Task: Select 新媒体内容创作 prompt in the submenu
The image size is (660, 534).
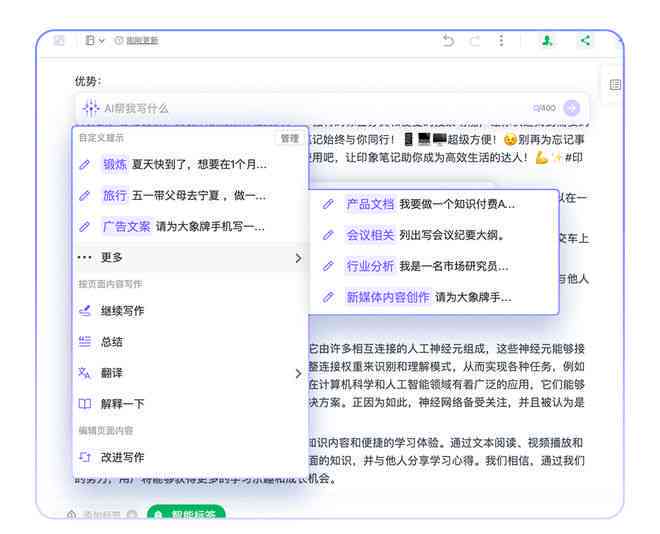Action: pyautogui.click(x=434, y=297)
